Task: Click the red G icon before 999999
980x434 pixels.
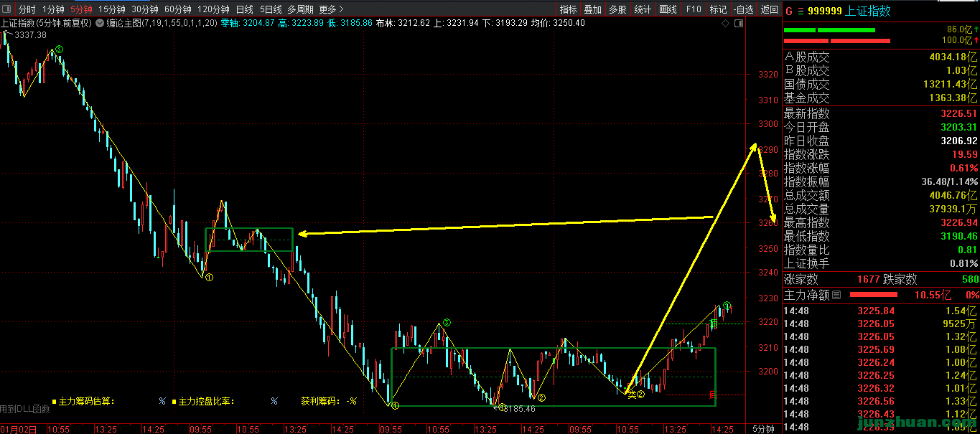Action: tap(788, 11)
